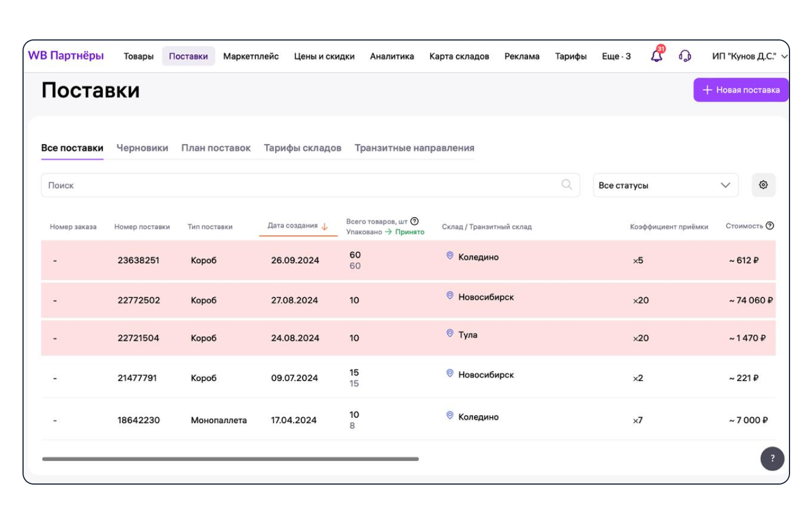Click the Коэффициент приёмки column header

pyautogui.click(x=669, y=227)
